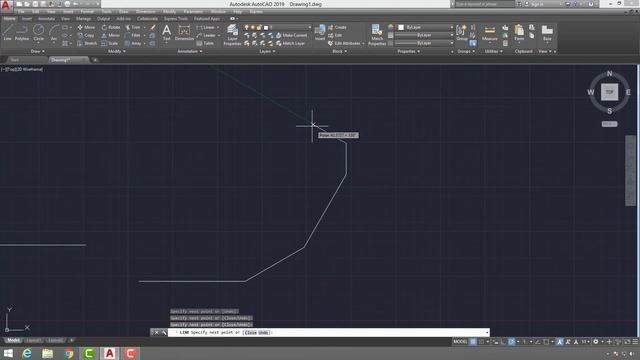Toggle clean screen in status bar
Image resolution: width=640 pixels, height=360 pixels.
627,342
